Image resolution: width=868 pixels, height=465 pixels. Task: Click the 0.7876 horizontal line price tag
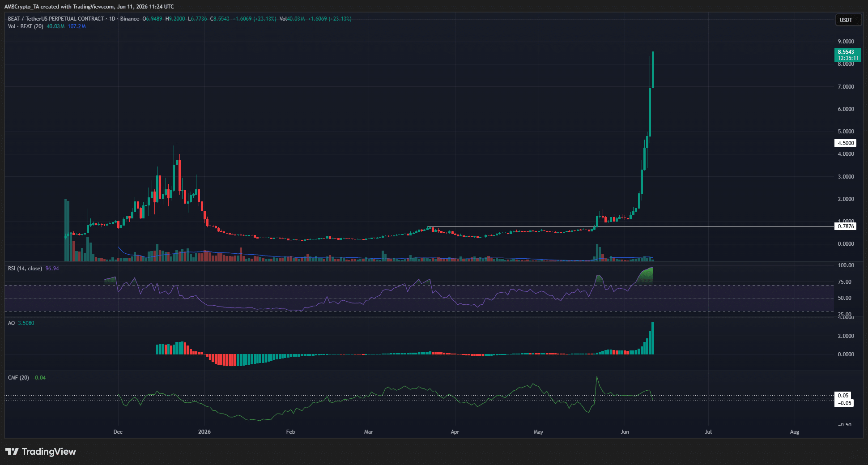(846, 226)
